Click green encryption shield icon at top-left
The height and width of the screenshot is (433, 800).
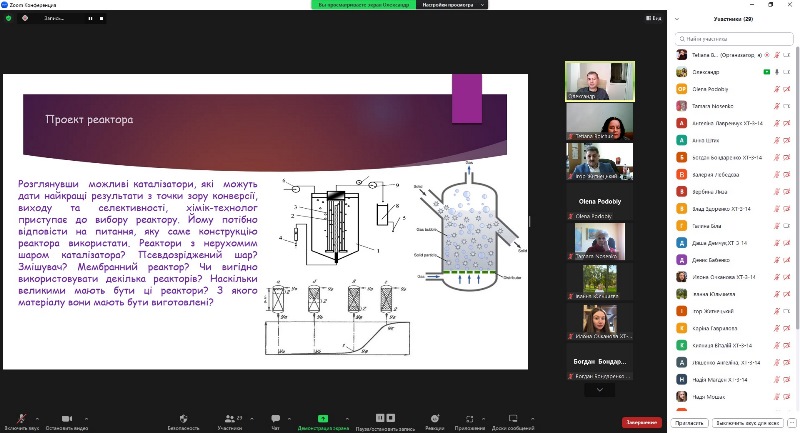(x=10, y=18)
